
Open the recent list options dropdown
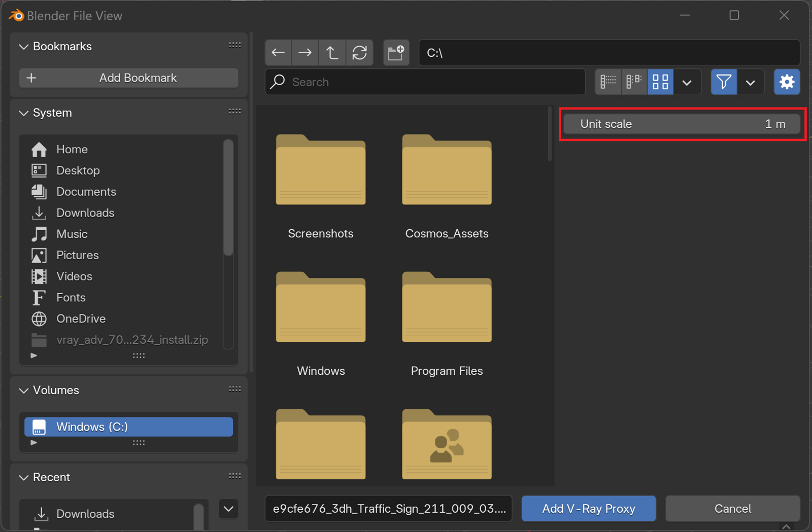(x=228, y=509)
